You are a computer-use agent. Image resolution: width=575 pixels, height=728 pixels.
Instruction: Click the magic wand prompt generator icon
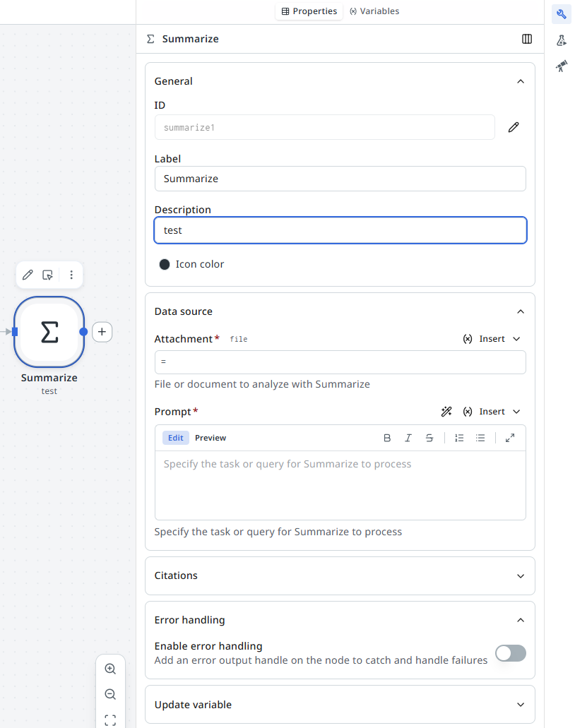(x=446, y=412)
